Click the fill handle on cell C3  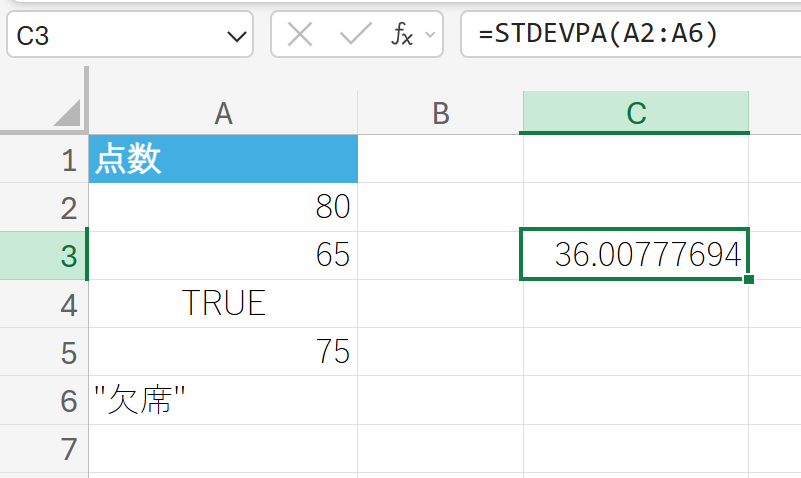(x=749, y=279)
